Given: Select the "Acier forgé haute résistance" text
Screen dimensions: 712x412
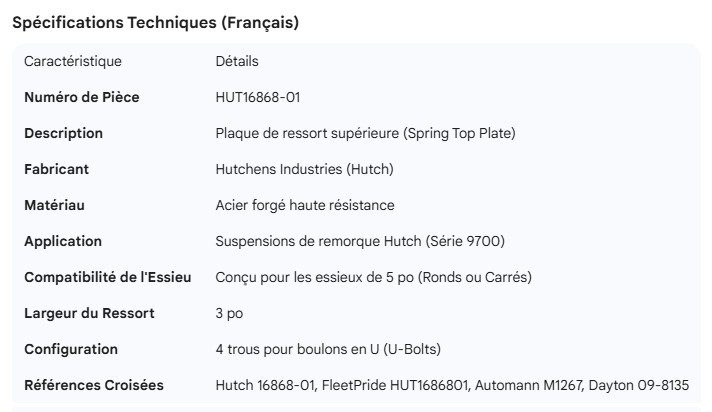Looking at the screenshot, I should (305, 206).
